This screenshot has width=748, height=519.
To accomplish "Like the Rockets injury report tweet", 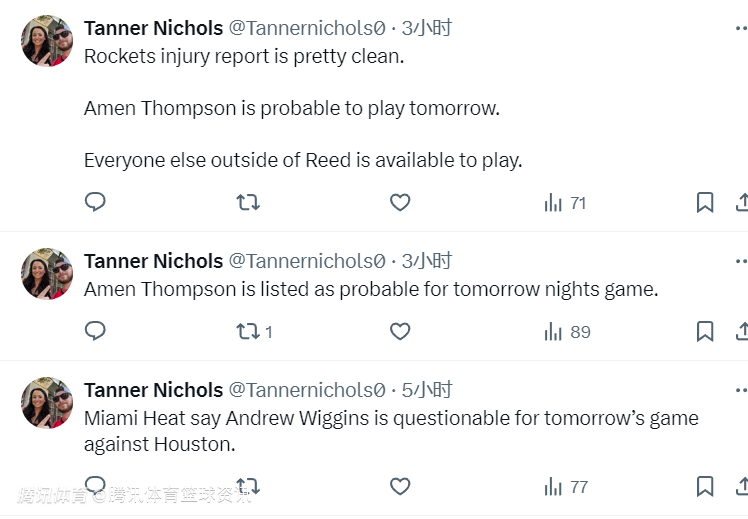I will tap(400, 203).
